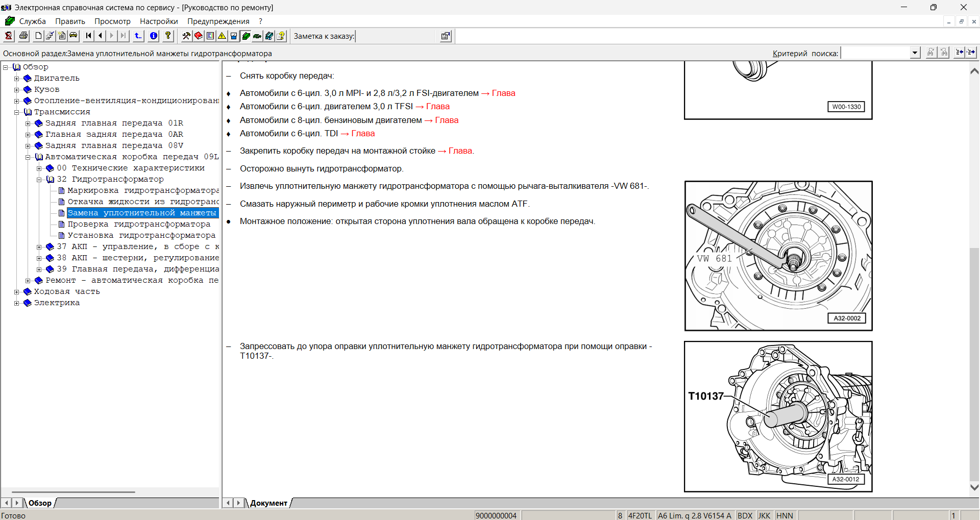This screenshot has width=980, height=520.
Task: Click the green book icon in toolbar
Action: click(246, 36)
